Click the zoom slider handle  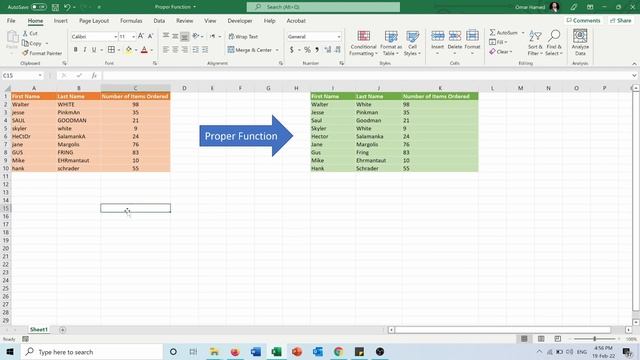[x=595, y=339]
